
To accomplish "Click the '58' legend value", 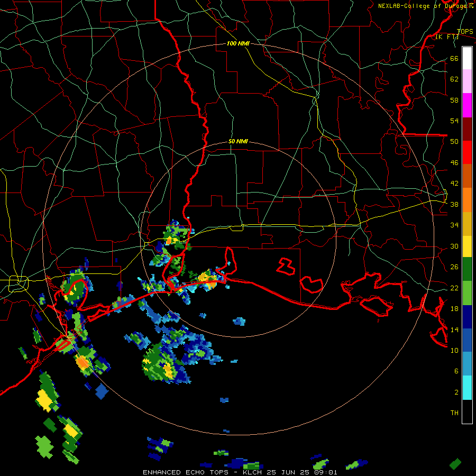I will [454, 100].
